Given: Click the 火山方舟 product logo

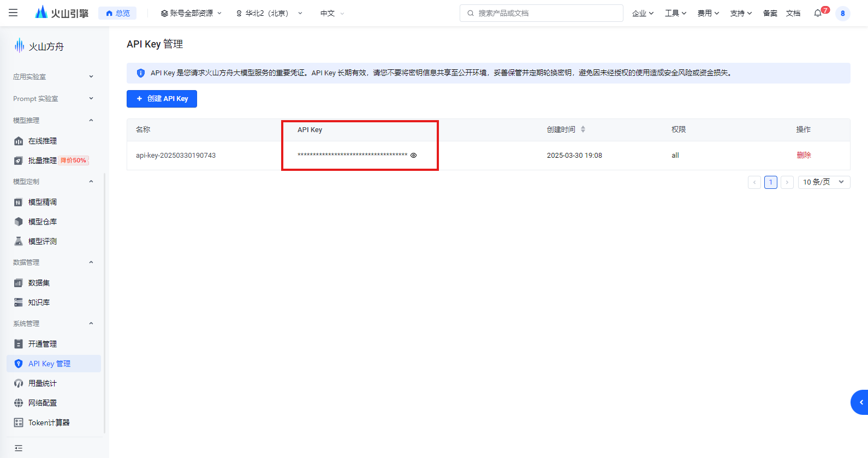Looking at the screenshot, I should click(x=39, y=46).
